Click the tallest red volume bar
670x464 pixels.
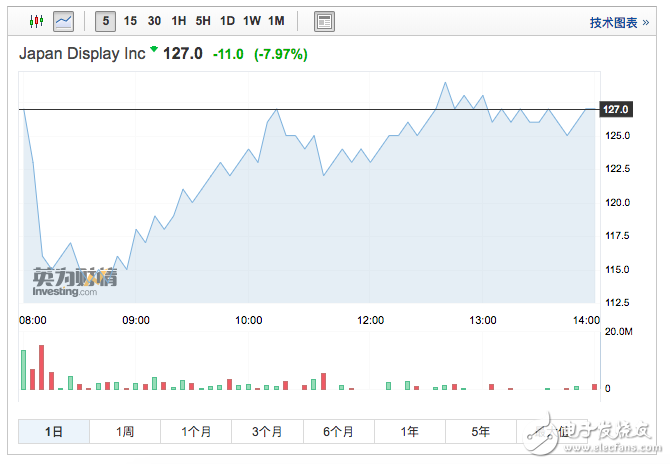point(41,367)
